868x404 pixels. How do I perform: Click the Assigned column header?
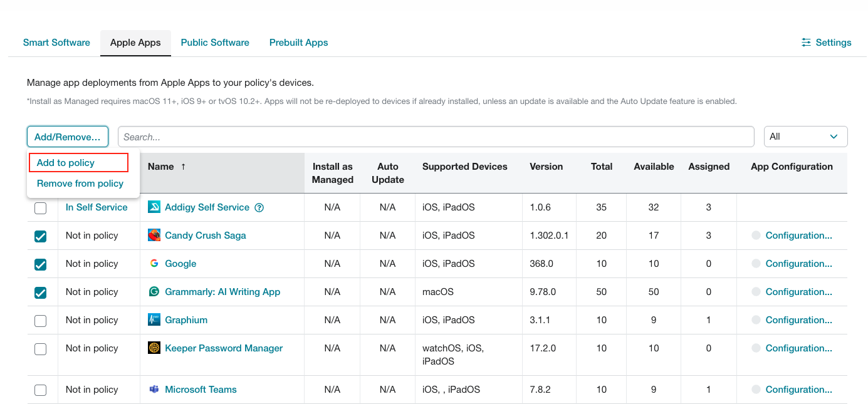[x=709, y=167]
